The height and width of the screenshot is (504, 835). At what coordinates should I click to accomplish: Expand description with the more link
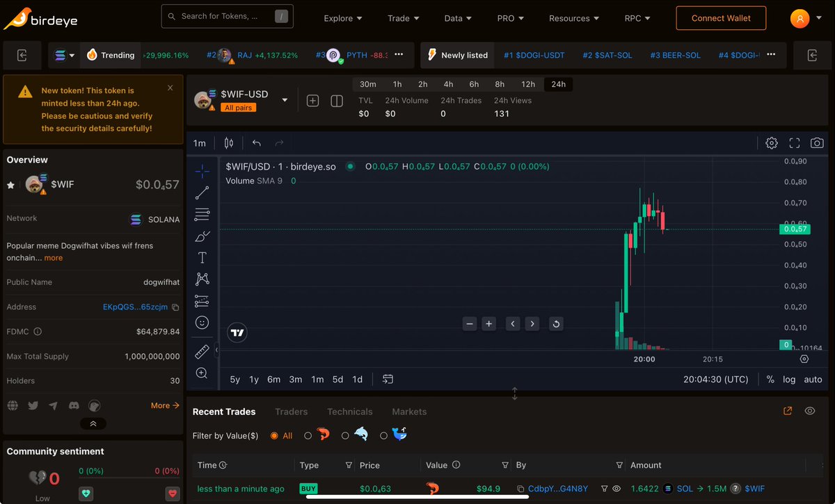(x=54, y=258)
